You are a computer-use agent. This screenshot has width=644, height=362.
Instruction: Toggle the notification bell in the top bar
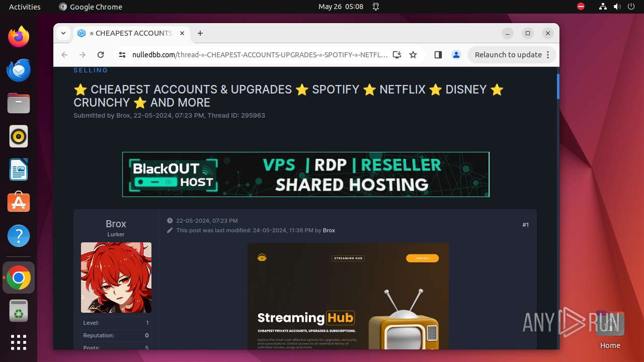tap(376, 7)
